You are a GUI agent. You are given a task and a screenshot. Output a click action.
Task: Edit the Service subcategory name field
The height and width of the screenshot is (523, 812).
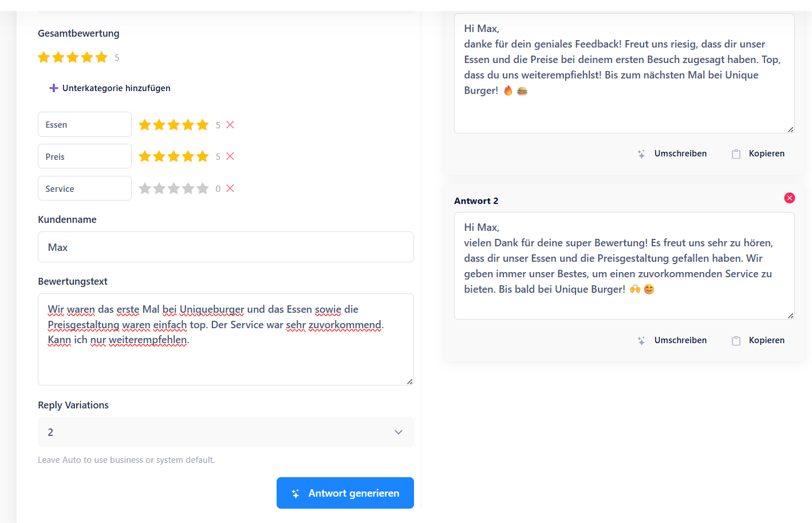point(85,188)
